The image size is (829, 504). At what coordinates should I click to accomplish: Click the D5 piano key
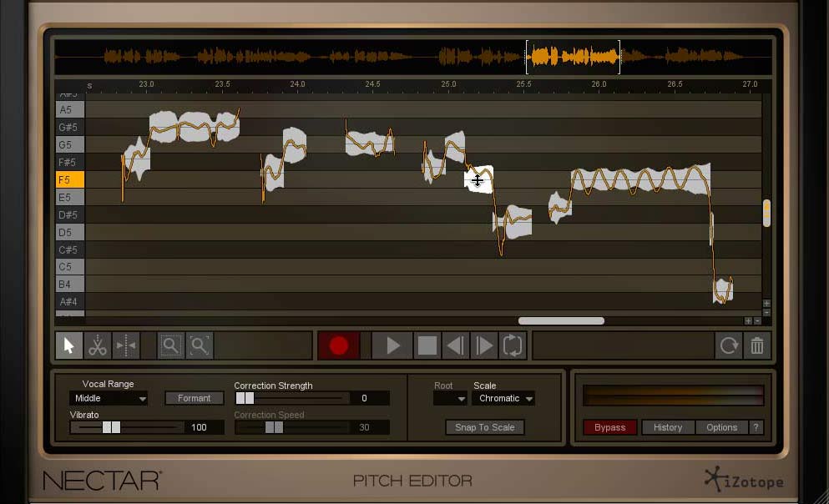click(70, 233)
